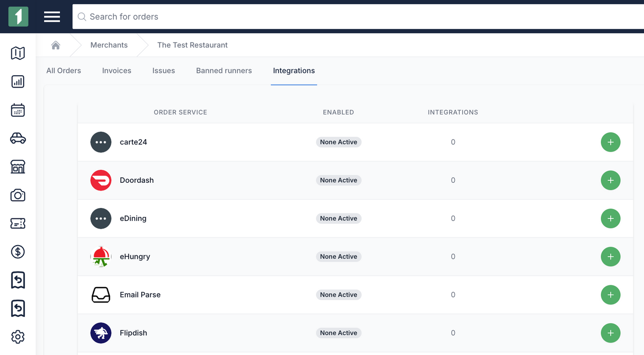Viewport: 644px width, 355px height.
Task: Click the Flipdish service logo
Action: (101, 333)
